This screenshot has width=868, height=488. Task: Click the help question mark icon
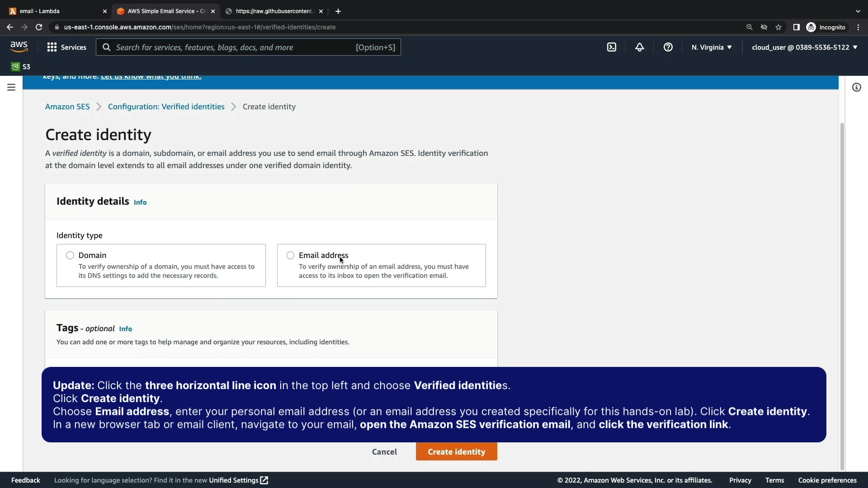pyautogui.click(x=668, y=47)
